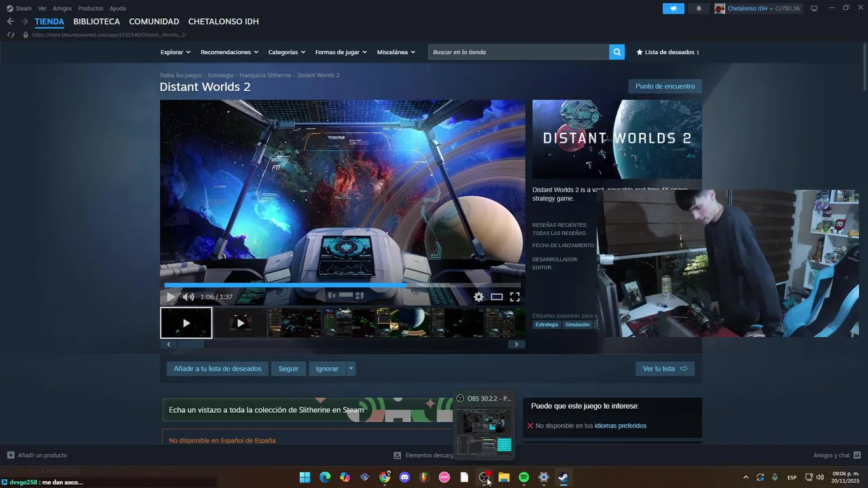Play the trailer video

coord(170,297)
